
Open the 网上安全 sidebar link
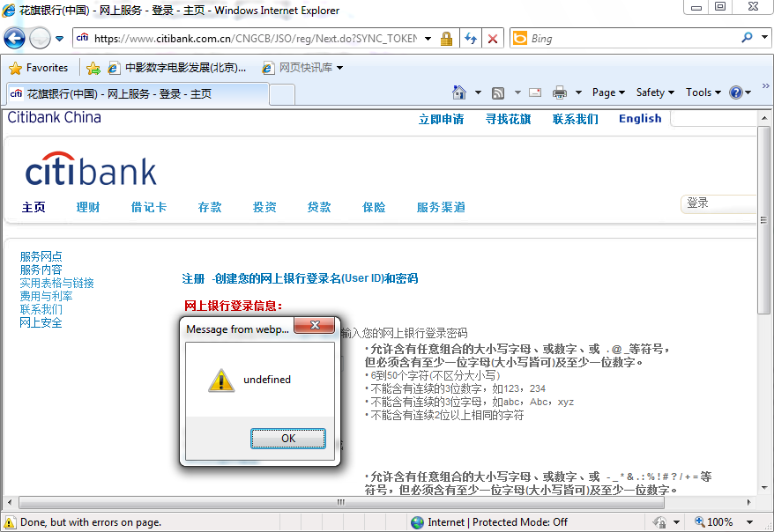[41, 323]
